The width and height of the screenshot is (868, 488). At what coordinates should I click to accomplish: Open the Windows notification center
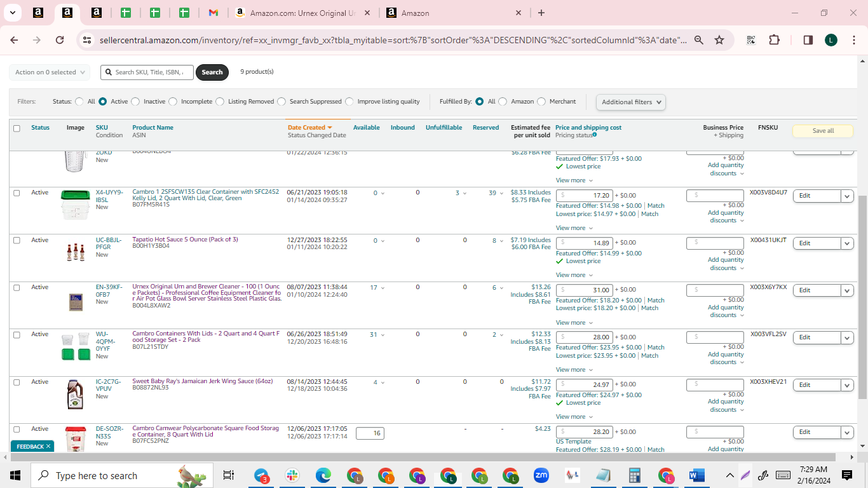tap(847, 475)
